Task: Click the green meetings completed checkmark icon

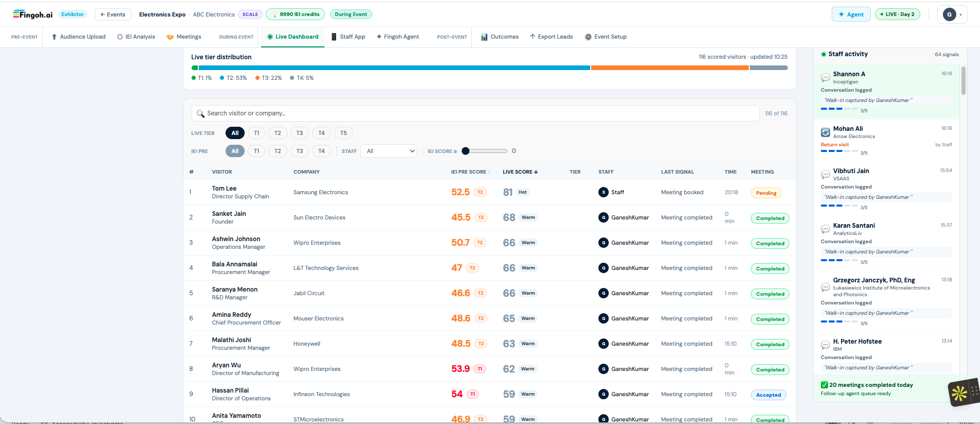Action: coord(824,385)
